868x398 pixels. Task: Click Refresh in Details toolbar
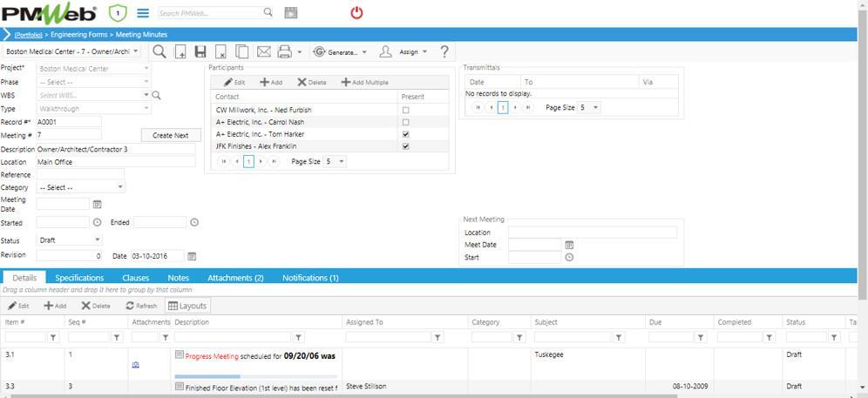pos(142,306)
